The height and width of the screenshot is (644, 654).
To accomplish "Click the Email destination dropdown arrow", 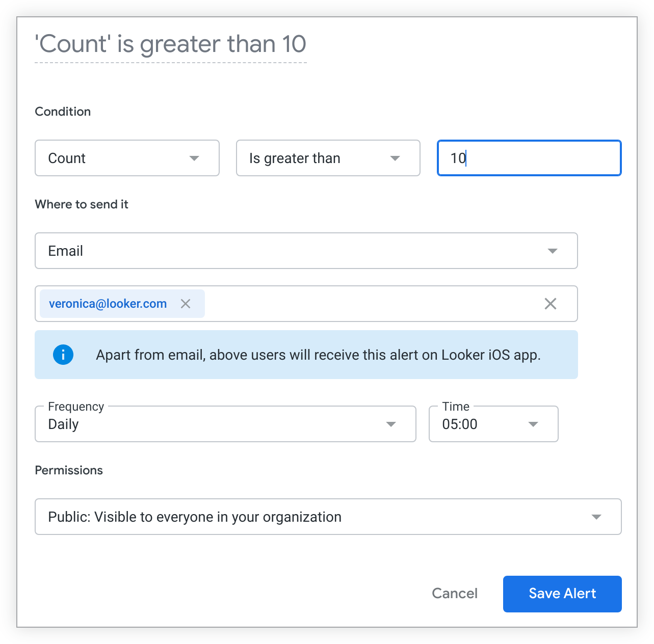I will click(553, 251).
